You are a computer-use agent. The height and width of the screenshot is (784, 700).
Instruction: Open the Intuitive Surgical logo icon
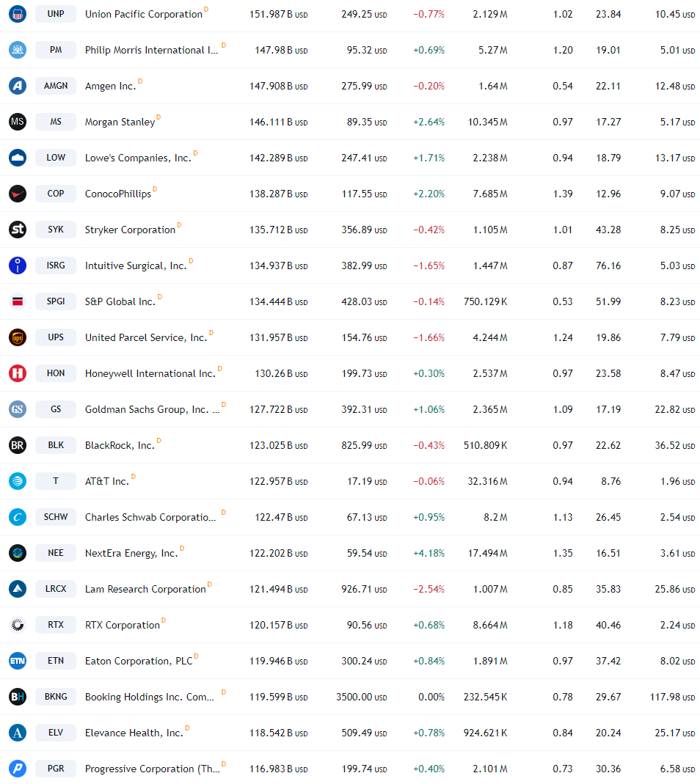(18, 265)
